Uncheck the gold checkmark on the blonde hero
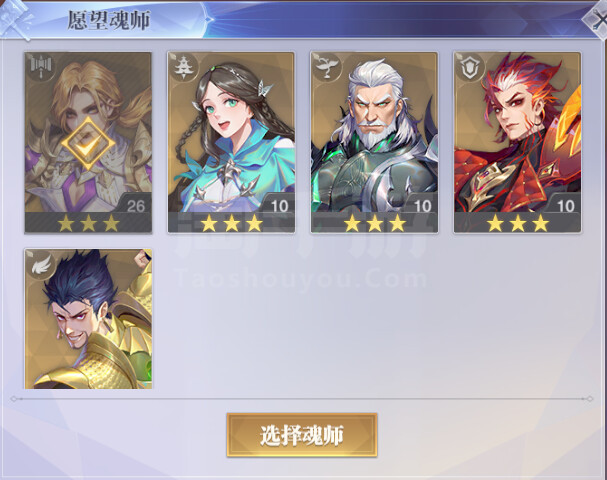607x480 pixels. coord(88,144)
